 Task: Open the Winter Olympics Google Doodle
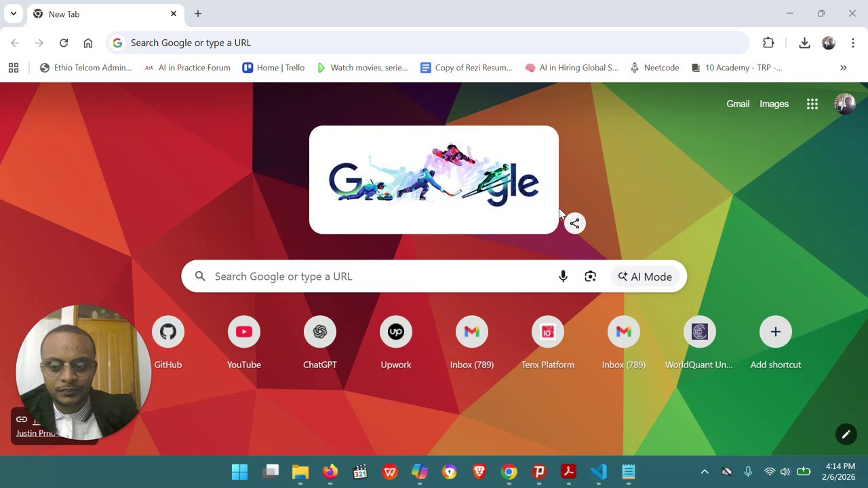pos(434,180)
